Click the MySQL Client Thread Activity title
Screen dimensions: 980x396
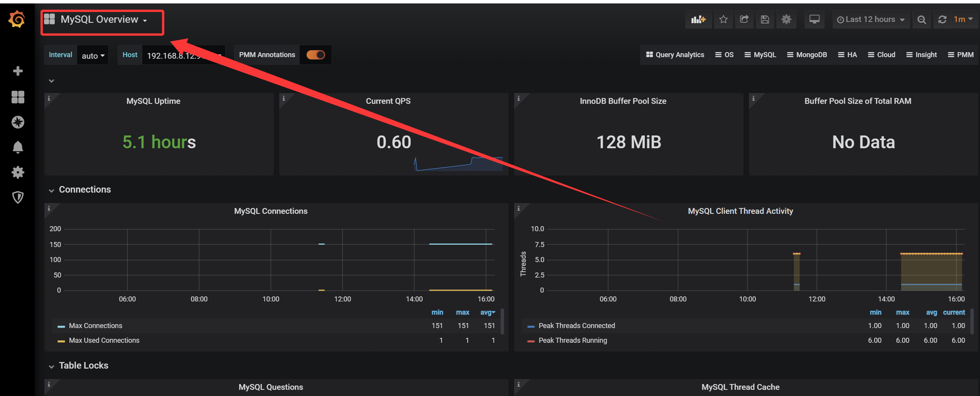tap(740, 211)
